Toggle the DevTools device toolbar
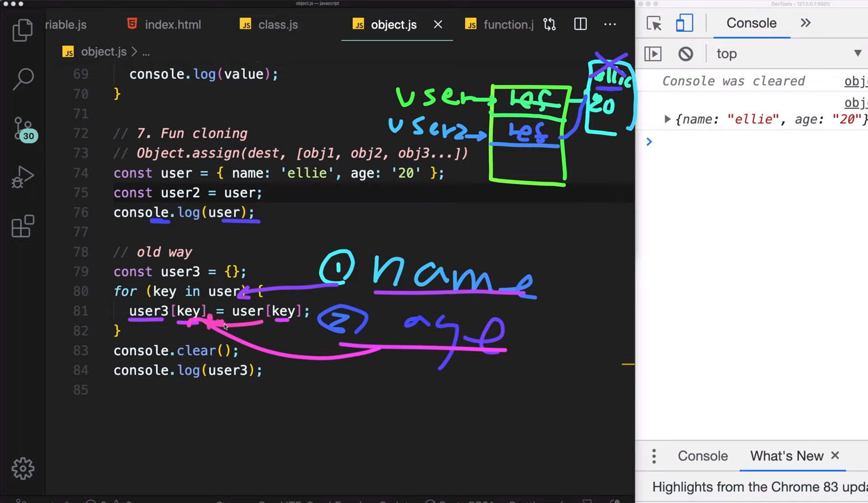This screenshot has height=503, width=868. pyautogui.click(x=684, y=23)
